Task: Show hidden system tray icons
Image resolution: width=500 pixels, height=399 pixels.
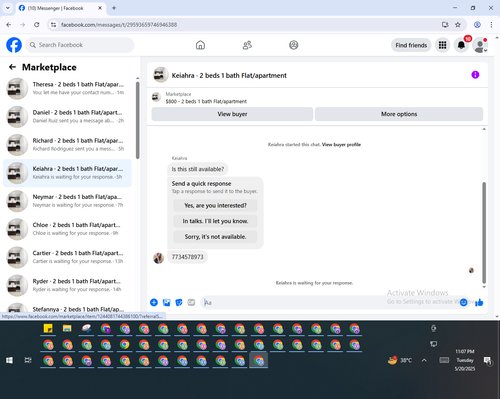Action: coord(424,360)
